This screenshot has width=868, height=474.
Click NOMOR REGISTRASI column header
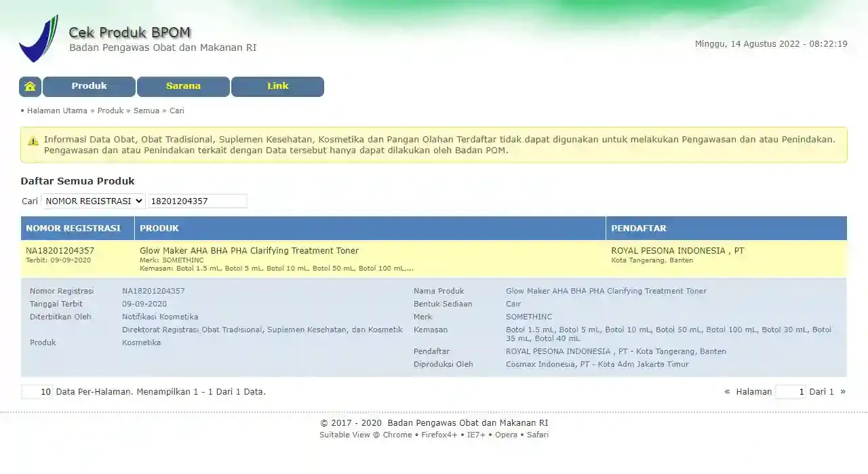pyautogui.click(x=77, y=229)
